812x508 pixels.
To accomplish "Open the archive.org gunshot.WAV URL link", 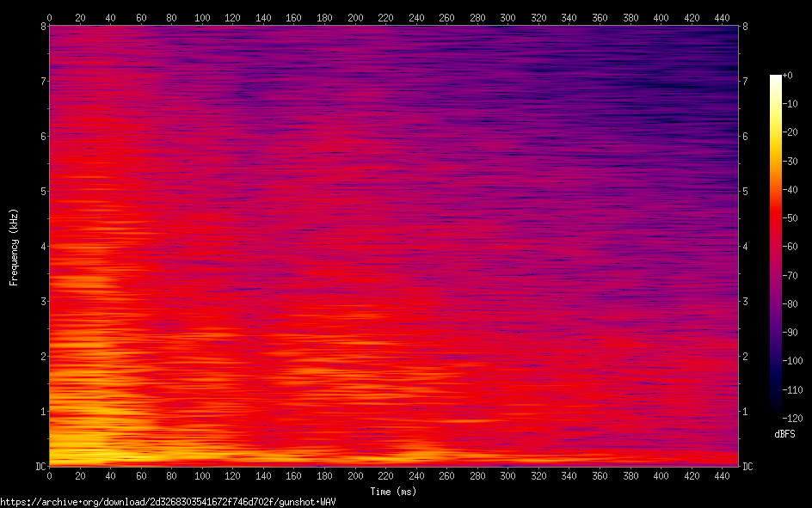I will click(168, 501).
